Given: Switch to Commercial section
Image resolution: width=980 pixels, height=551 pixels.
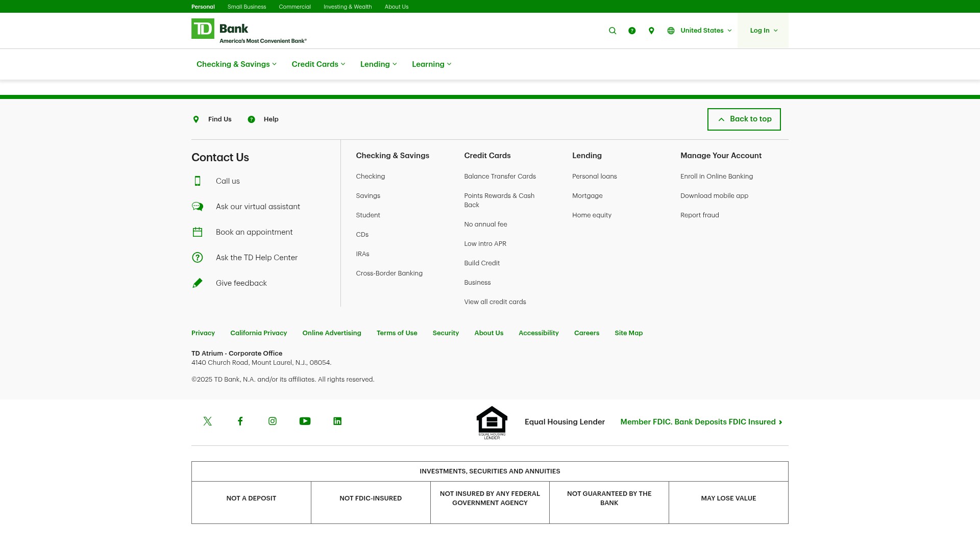Looking at the screenshot, I should click(x=295, y=7).
